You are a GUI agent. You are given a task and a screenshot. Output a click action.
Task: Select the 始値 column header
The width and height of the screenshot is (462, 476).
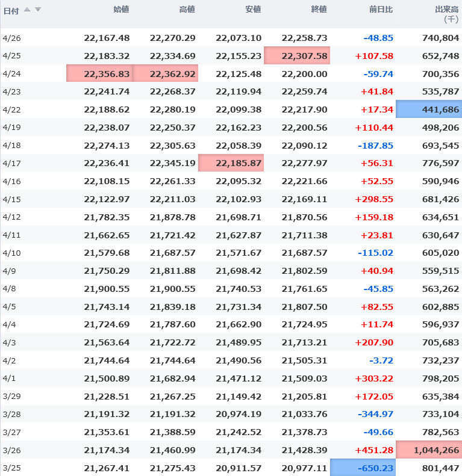pos(121,10)
